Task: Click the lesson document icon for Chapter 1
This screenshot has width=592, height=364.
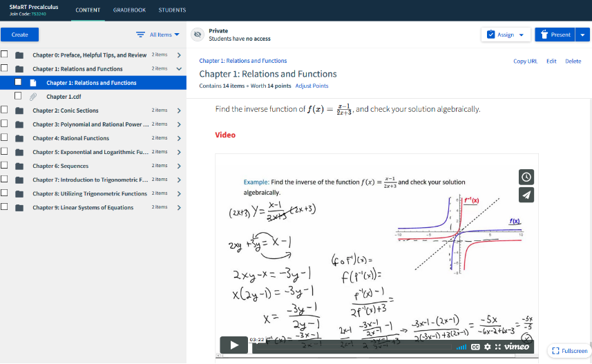Action: pos(33,83)
